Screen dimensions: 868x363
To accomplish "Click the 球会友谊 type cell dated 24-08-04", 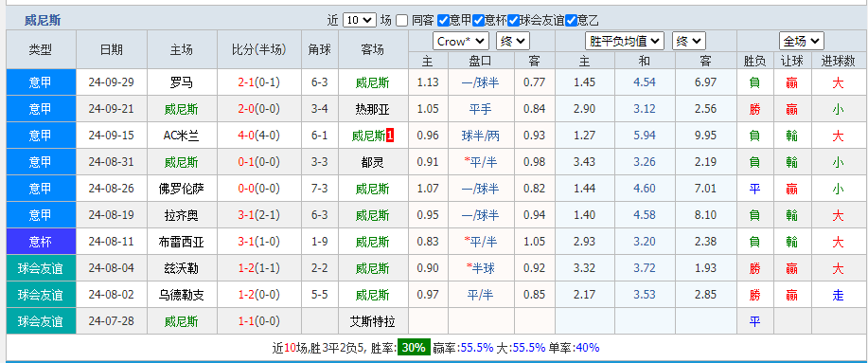I will coord(41,268).
